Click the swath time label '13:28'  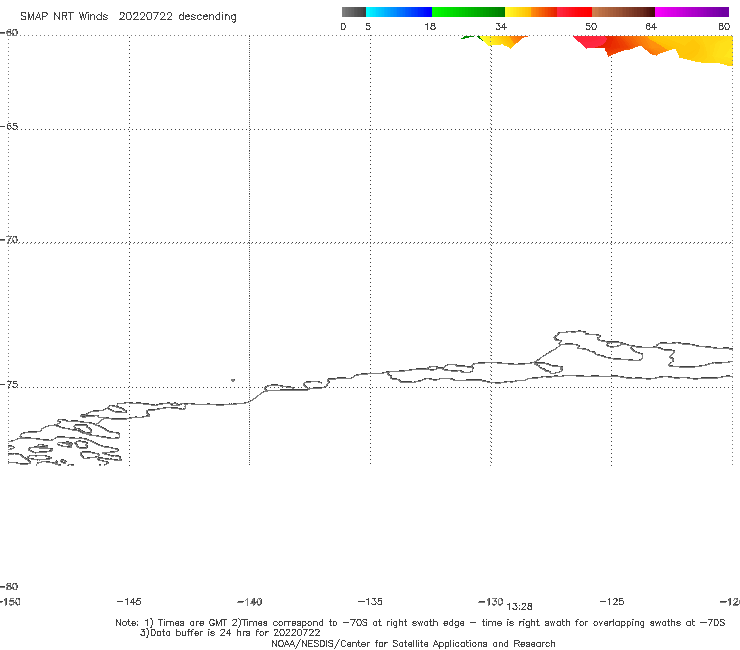519,607
